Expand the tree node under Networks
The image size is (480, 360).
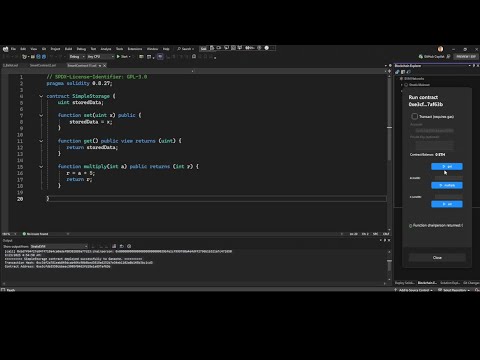[x=402, y=85]
